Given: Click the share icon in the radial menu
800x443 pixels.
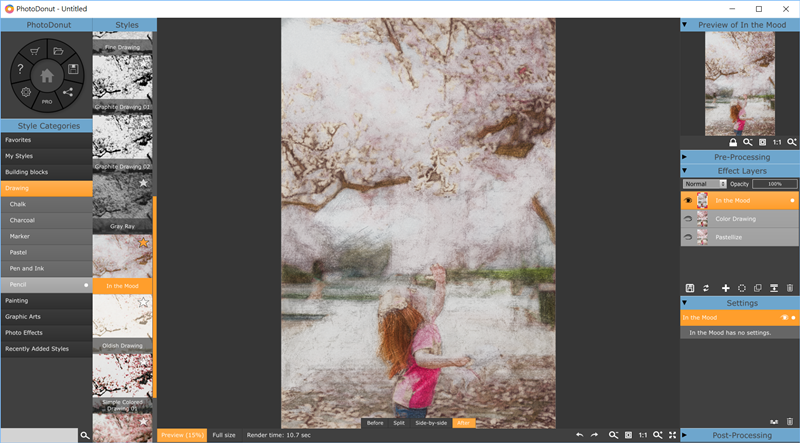Looking at the screenshot, I should (x=68, y=92).
